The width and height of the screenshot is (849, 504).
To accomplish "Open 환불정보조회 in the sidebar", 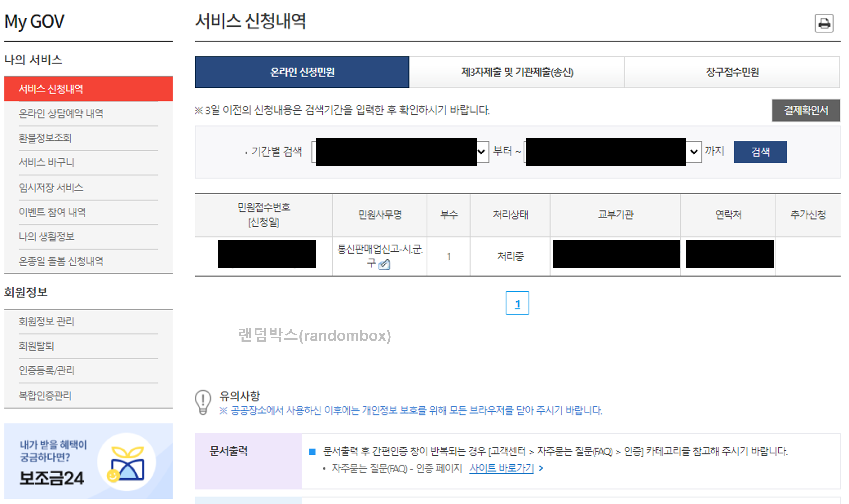I will [45, 138].
